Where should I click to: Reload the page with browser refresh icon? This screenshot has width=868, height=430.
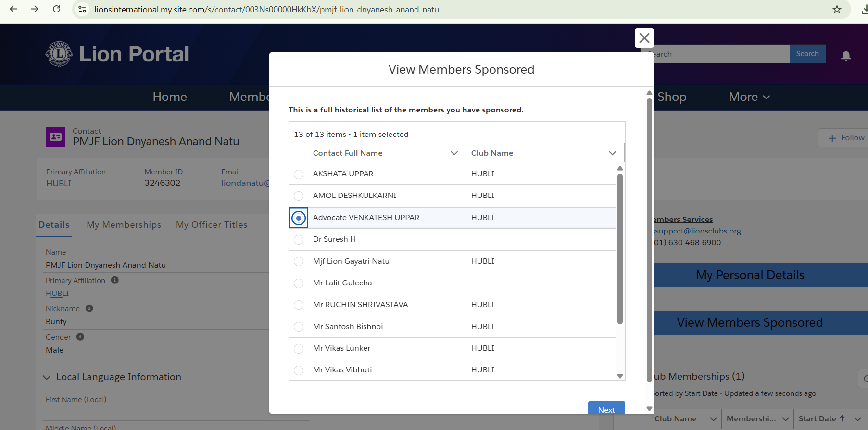(56, 9)
